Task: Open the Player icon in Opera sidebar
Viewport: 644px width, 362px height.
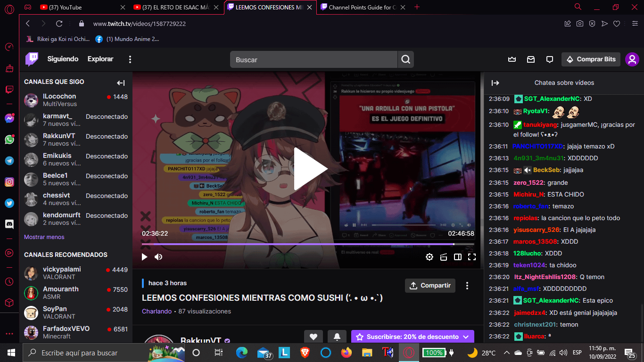Action: (9, 253)
